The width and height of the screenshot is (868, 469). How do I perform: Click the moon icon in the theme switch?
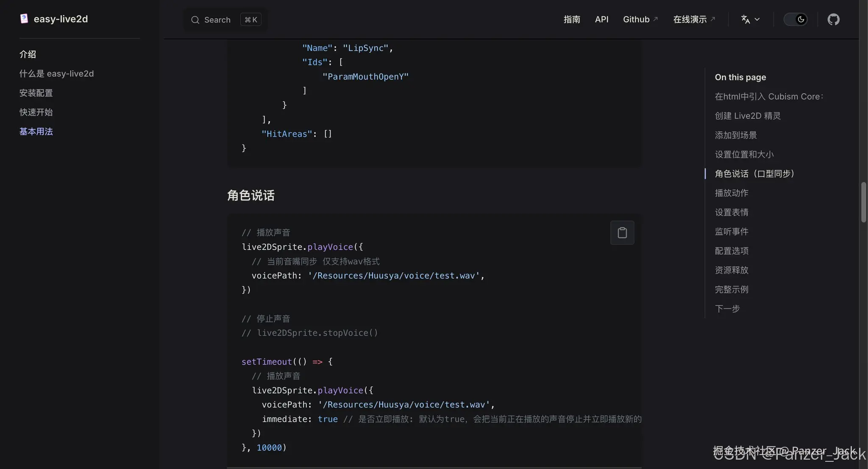[801, 20]
